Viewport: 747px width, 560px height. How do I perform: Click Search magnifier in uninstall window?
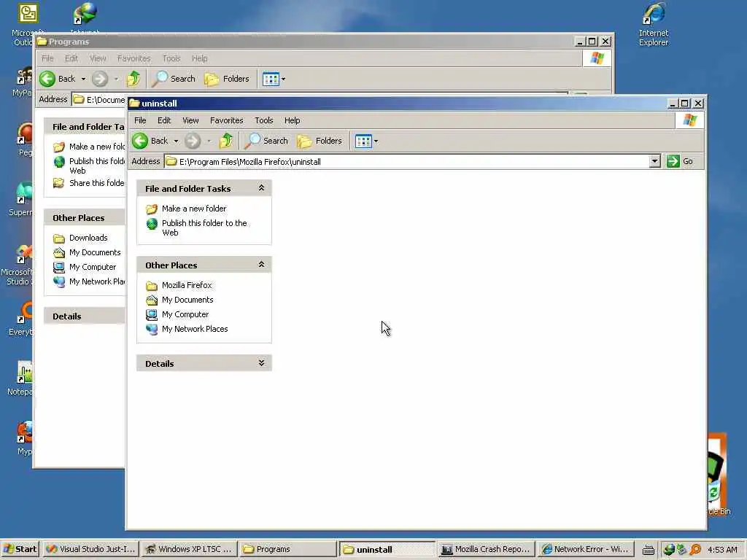pyautogui.click(x=253, y=141)
